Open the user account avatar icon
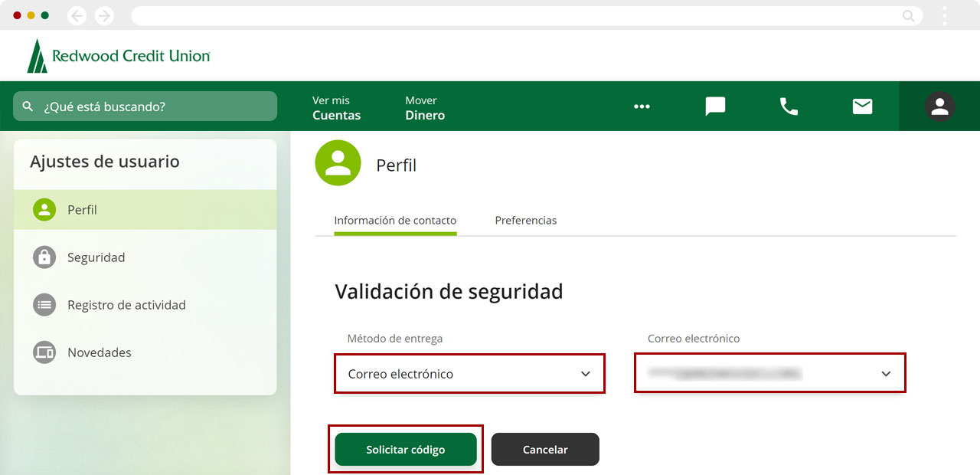Viewport: 980px width, 475px height. pos(939,106)
